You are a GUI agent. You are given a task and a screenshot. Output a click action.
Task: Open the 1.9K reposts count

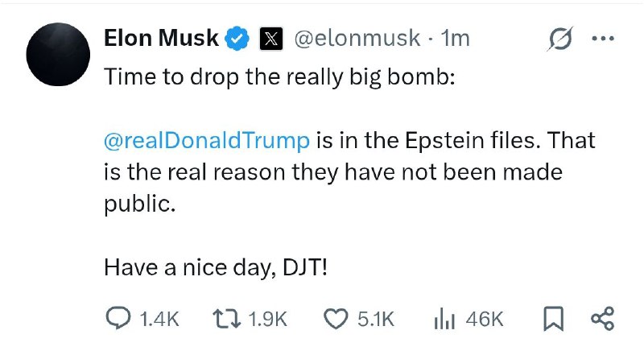click(x=268, y=319)
